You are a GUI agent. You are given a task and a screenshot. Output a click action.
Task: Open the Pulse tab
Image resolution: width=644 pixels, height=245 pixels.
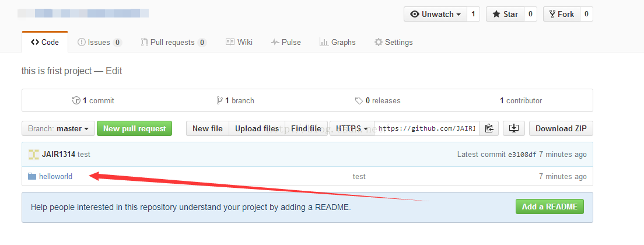coord(286,42)
